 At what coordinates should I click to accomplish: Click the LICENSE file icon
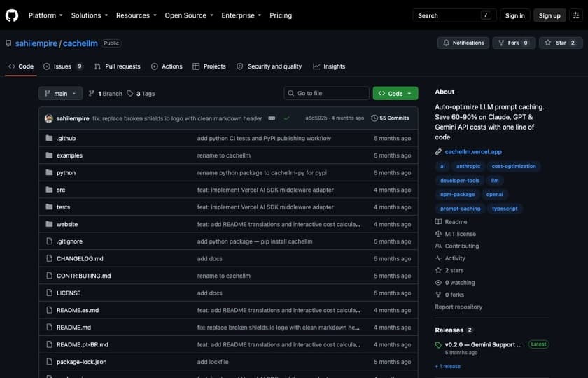coord(49,293)
